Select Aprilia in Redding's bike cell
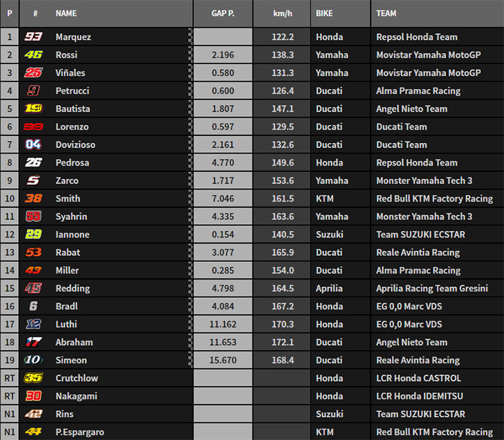The height and width of the screenshot is (440, 504). click(x=329, y=288)
